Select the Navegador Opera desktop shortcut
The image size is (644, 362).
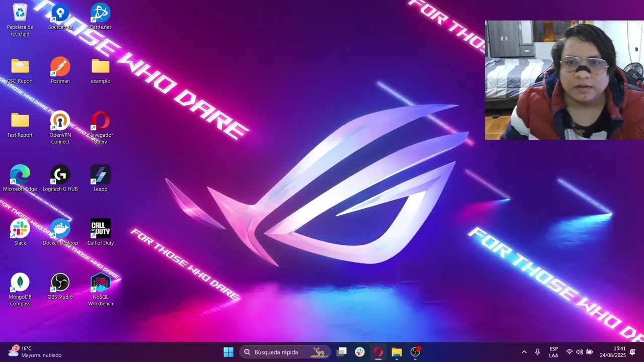click(101, 127)
